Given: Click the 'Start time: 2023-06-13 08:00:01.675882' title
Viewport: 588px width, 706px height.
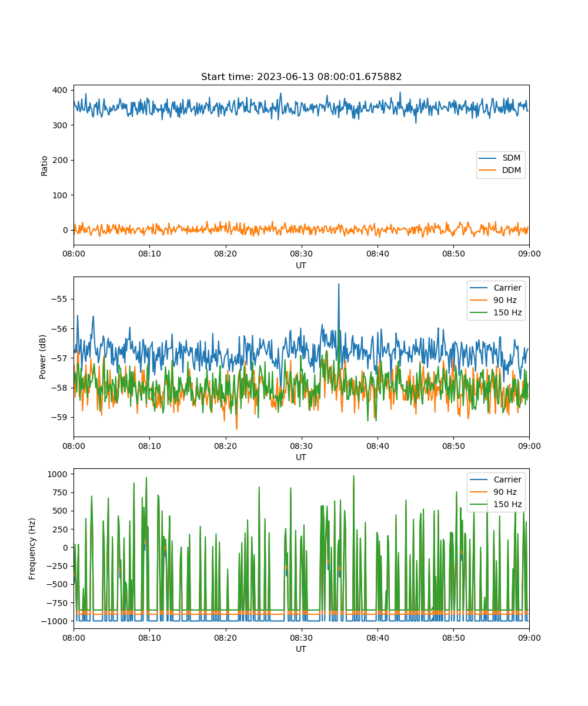Looking at the screenshot, I should tap(301, 77).
